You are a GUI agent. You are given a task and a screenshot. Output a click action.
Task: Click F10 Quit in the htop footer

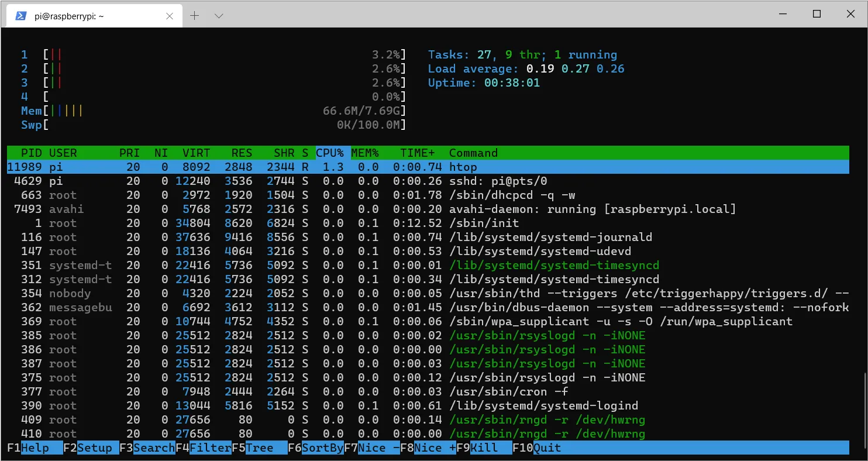tap(537, 448)
